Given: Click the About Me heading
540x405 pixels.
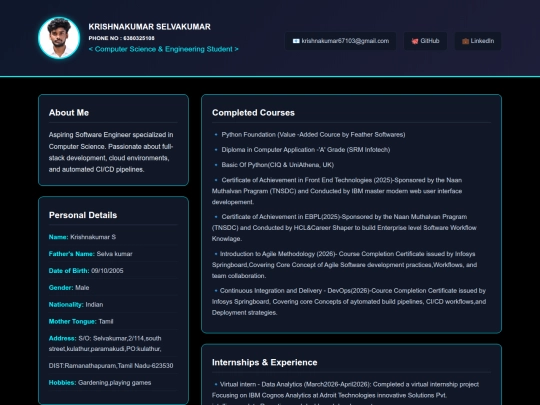Looking at the screenshot, I should pos(69,113).
